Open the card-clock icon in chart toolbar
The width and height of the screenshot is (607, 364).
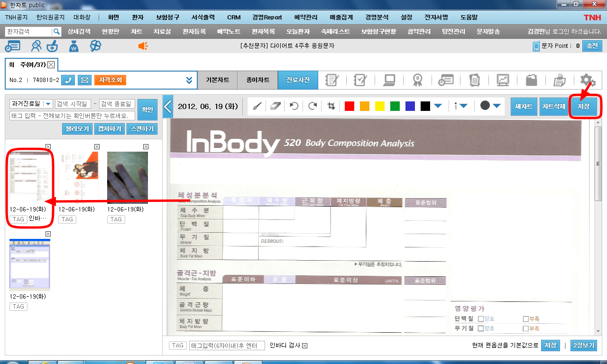446,80
